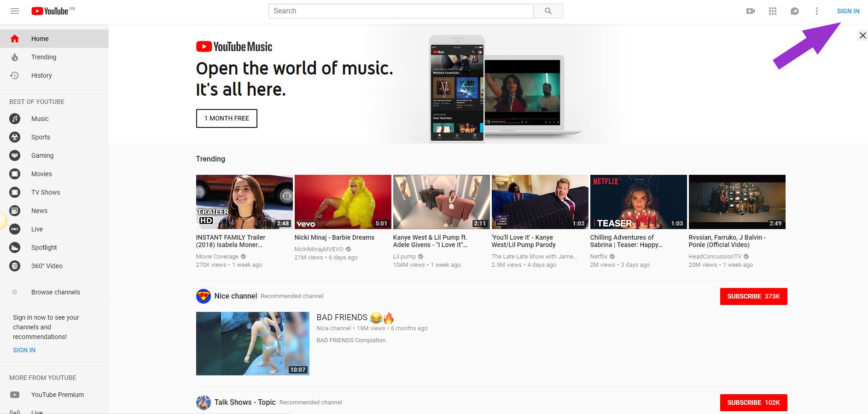Viewport: 868px width, 414px height.
Task: Open the History sidebar item
Action: pos(54,75)
